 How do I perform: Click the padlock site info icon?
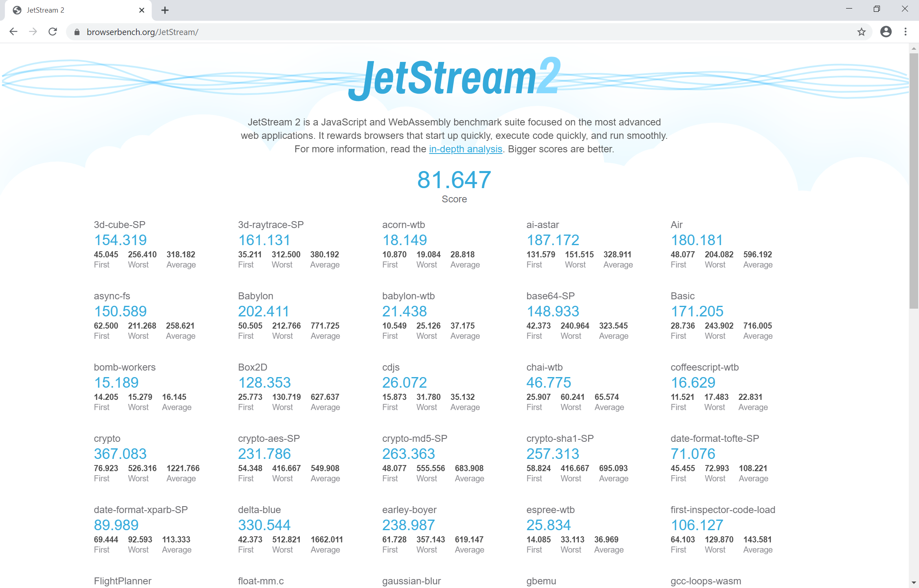point(77,32)
